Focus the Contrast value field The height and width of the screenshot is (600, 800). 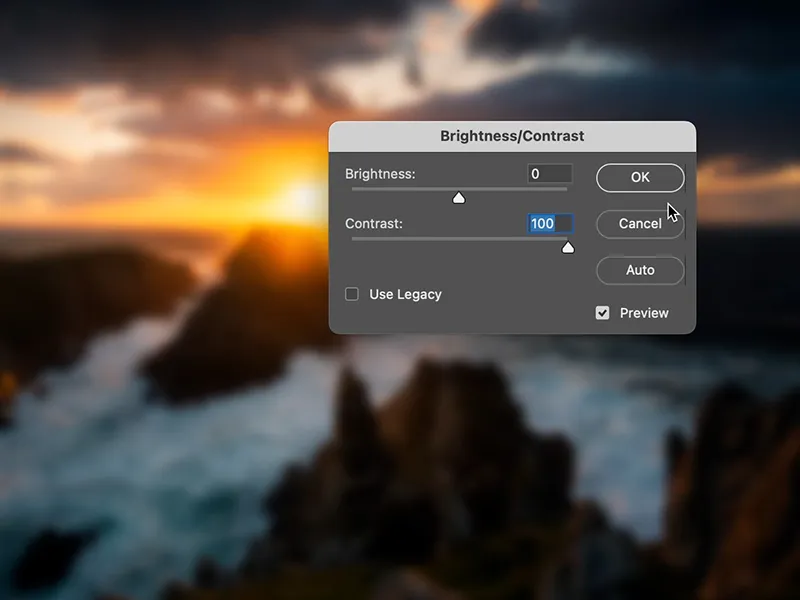(551, 223)
